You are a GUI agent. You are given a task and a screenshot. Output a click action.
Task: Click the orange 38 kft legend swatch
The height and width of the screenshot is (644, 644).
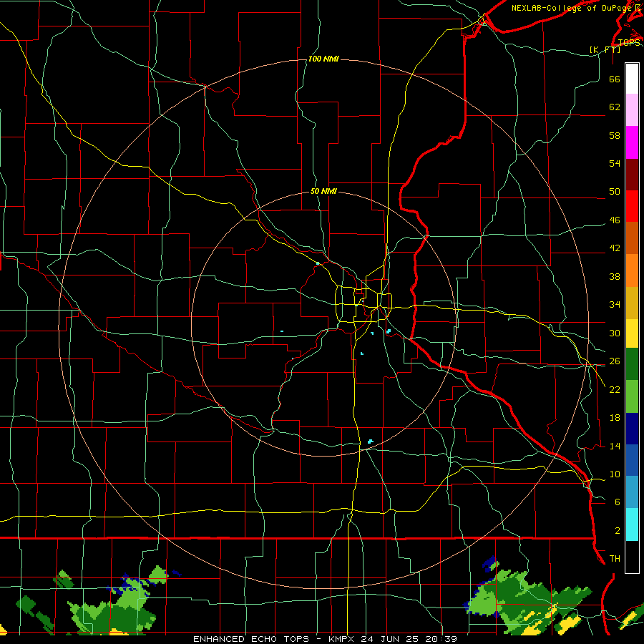point(632,270)
